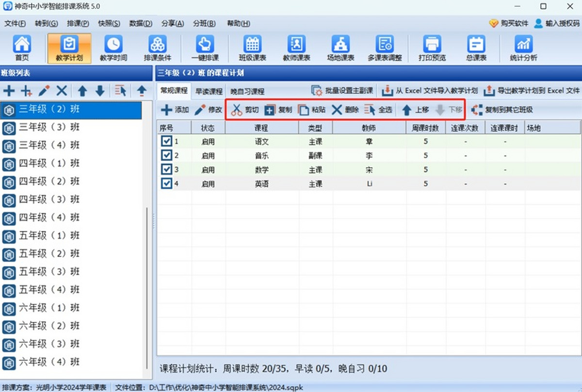
Task: Click 复制 course button
Action: point(278,110)
